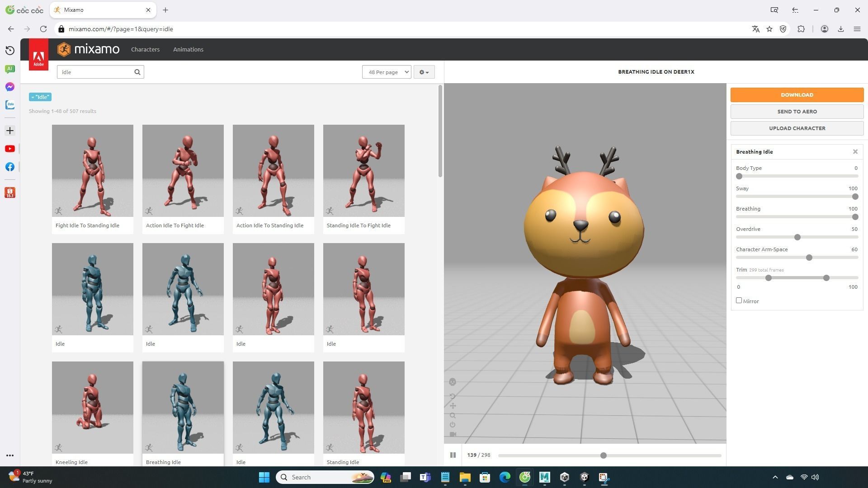The width and height of the screenshot is (868, 488).
Task: Select the pan/move camera icon in viewer
Action: pos(453,406)
